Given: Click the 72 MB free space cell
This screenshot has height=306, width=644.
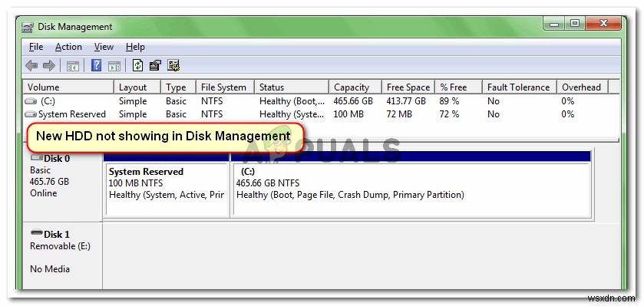Looking at the screenshot, I should [399, 114].
